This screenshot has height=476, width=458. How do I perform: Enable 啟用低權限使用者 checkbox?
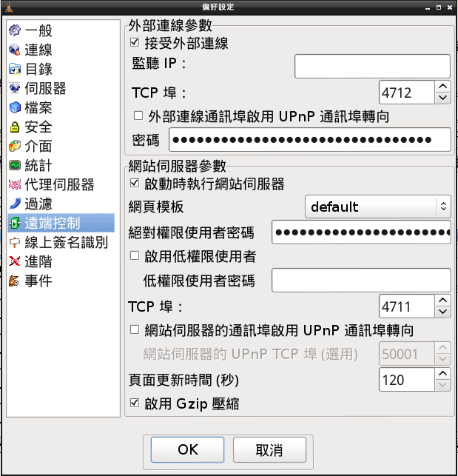coord(135,255)
